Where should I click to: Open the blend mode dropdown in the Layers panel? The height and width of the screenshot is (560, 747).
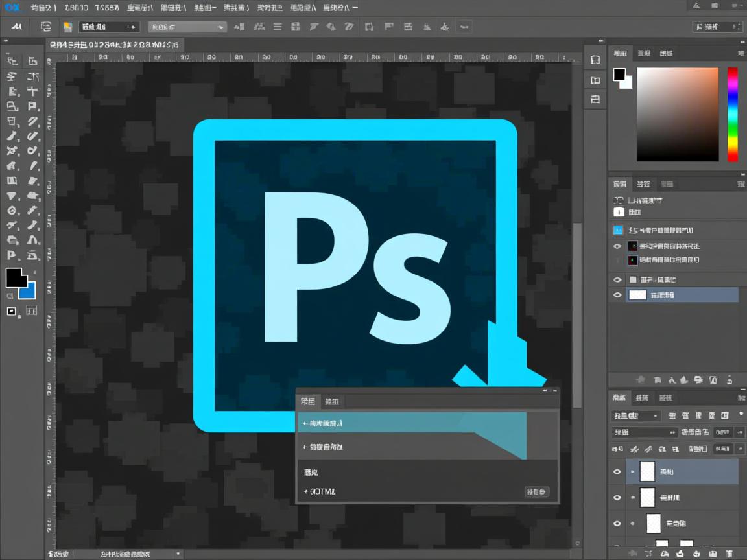pyautogui.click(x=635, y=415)
